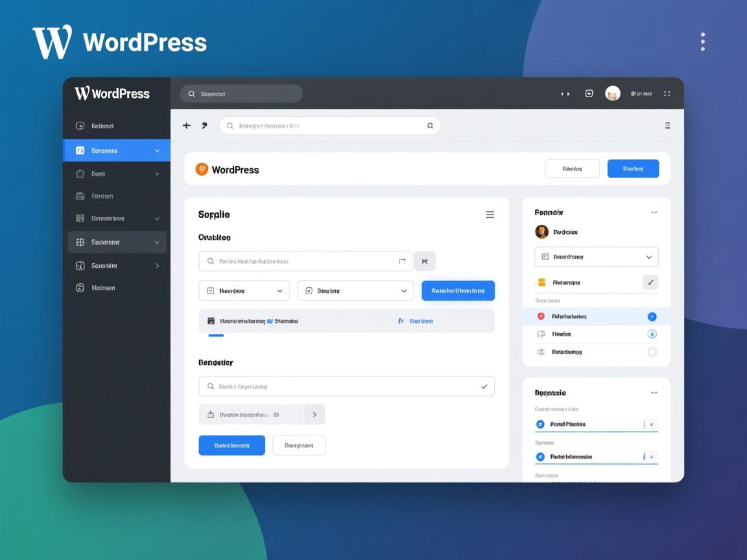Toggle the switch beside the first blue list item
The height and width of the screenshot is (560, 747).
(651, 316)
